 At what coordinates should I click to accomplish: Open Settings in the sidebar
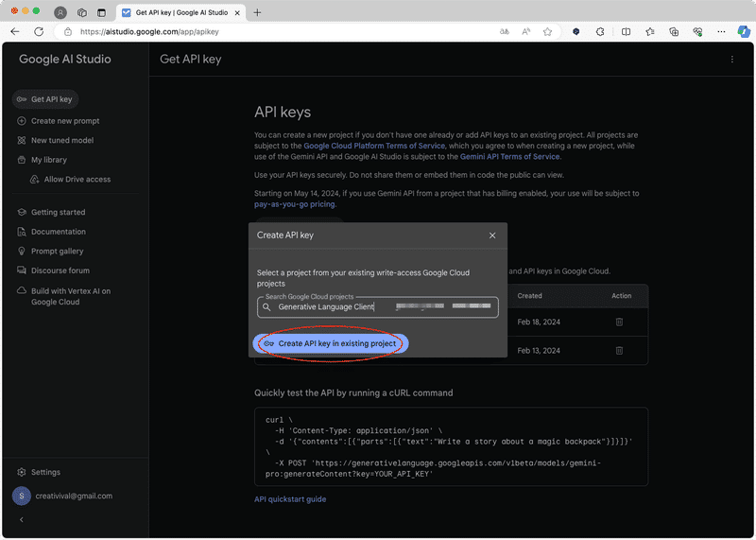pos(39,472)
